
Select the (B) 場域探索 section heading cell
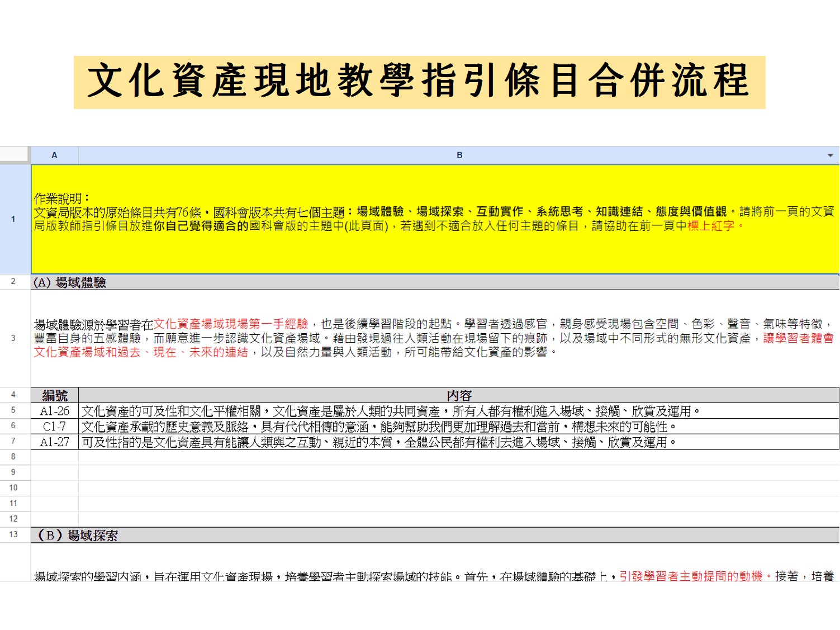click(435, 535)
